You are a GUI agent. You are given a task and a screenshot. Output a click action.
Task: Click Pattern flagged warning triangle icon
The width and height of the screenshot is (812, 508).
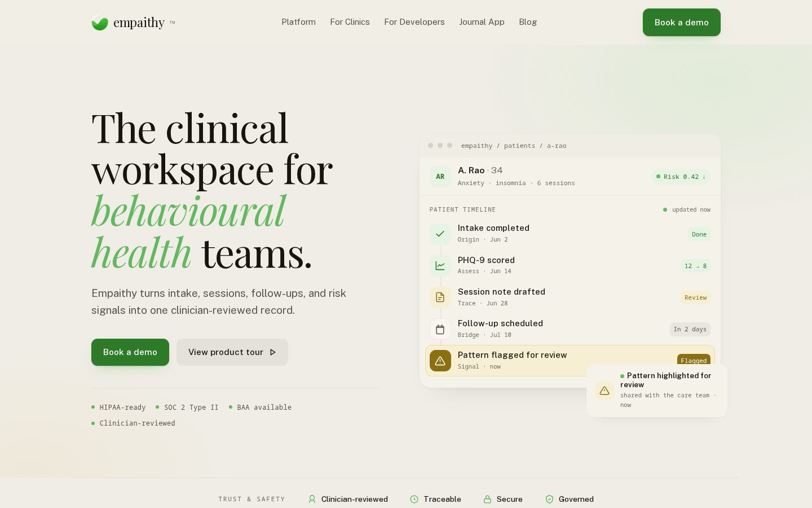(440, 361)
